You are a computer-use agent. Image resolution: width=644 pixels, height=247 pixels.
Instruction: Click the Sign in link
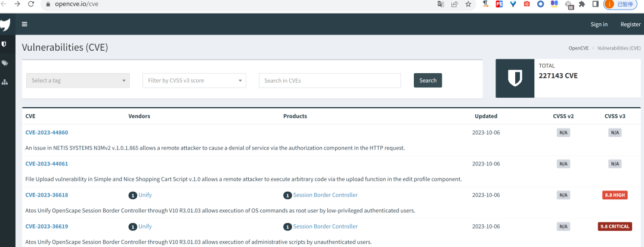point(599,24)
